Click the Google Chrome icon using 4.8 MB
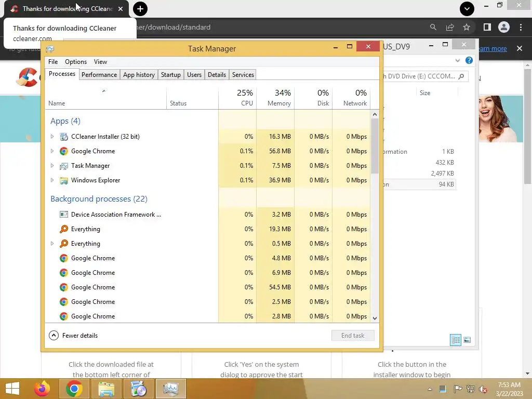The image size is (532, 399). pos(64,258)
